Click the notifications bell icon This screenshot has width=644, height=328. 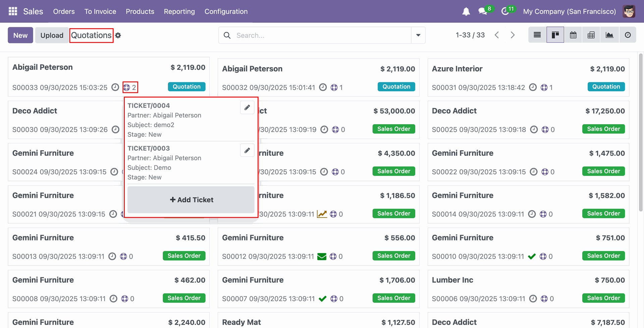pyautogui.click(x=466, y=12)
